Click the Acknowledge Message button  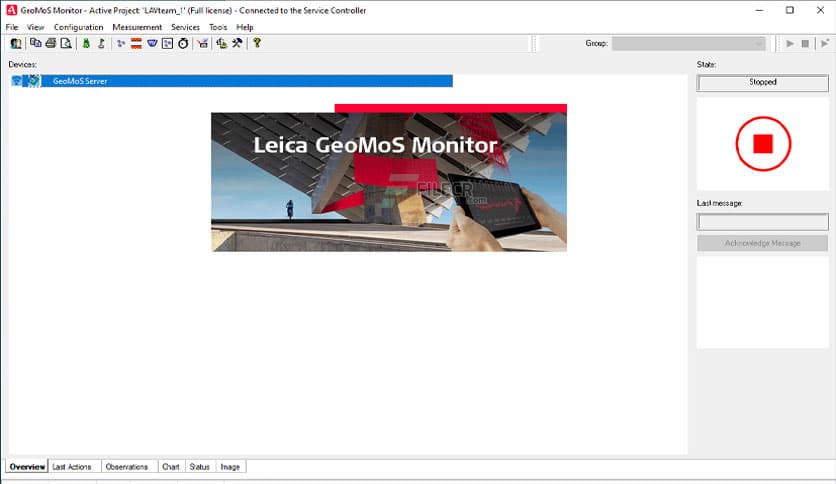point(762,243)
